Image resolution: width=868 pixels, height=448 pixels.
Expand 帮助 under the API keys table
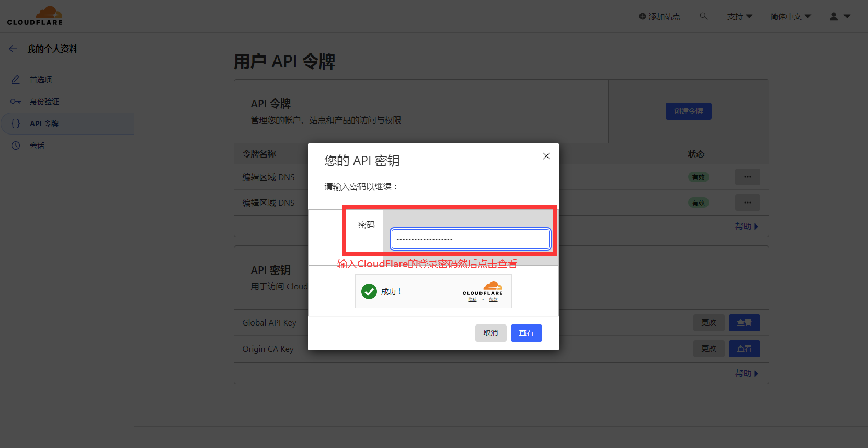tap(746, 374)
